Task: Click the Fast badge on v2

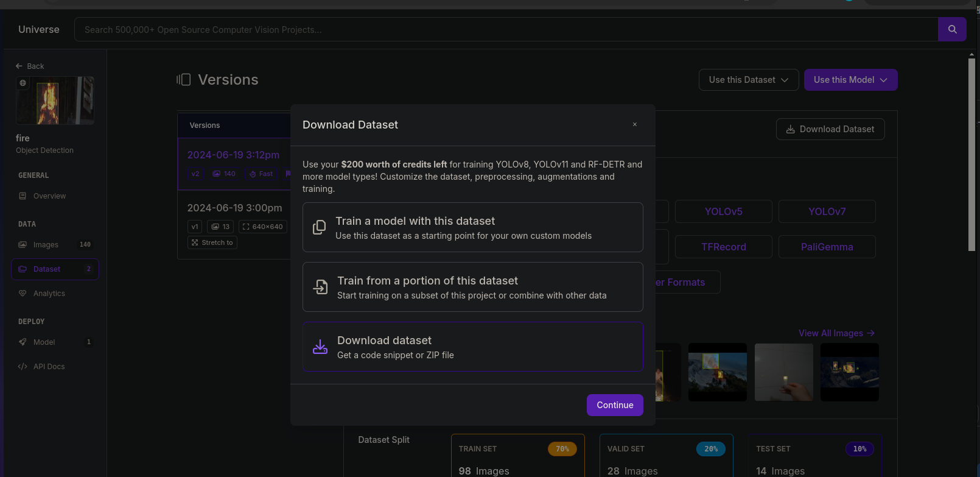Action: [x=261, y=174]
